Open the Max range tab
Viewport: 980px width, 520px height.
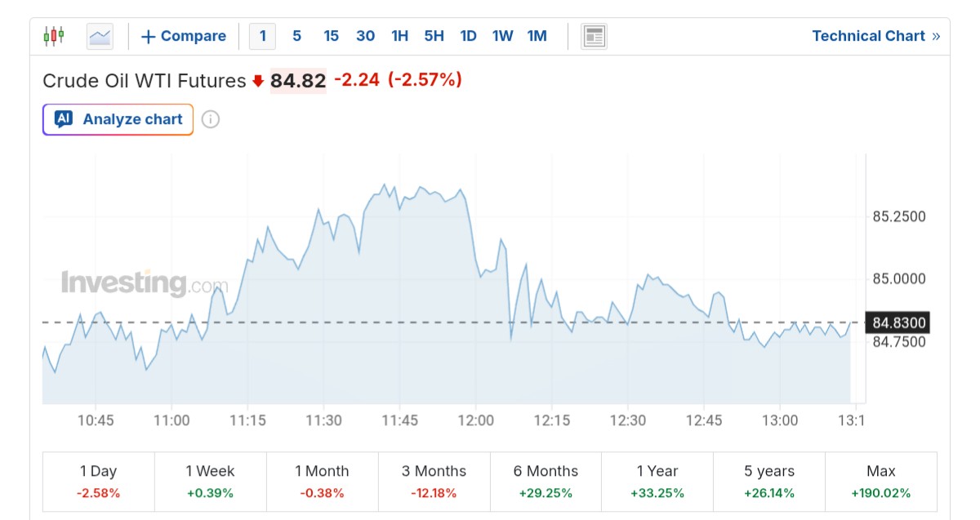[881, 481]
